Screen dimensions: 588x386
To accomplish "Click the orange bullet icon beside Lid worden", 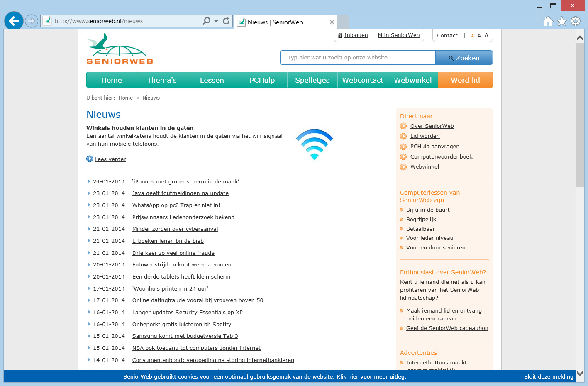I will [403, 136].
